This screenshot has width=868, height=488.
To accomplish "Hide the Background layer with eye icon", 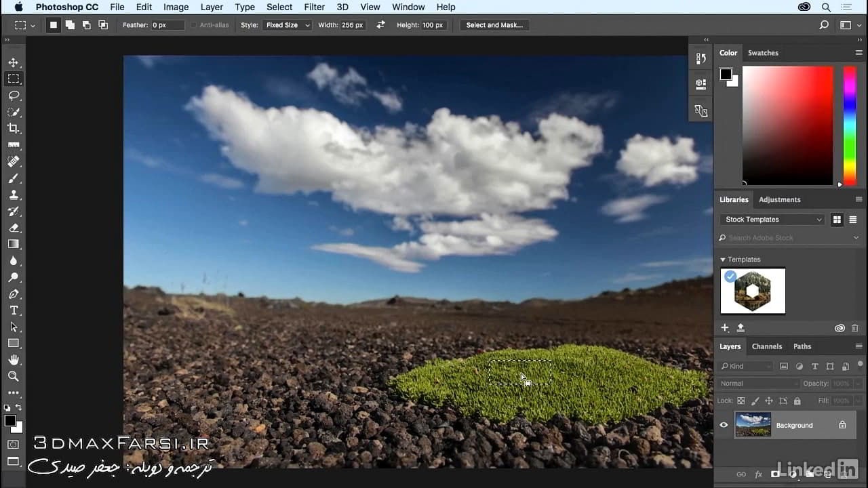I will 724,425.
